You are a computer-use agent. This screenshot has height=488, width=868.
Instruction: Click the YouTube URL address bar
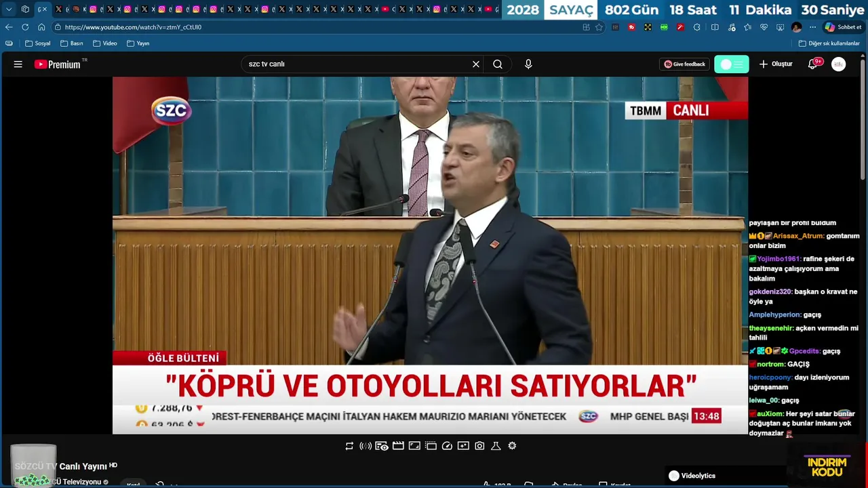click(x=319, y=27)
